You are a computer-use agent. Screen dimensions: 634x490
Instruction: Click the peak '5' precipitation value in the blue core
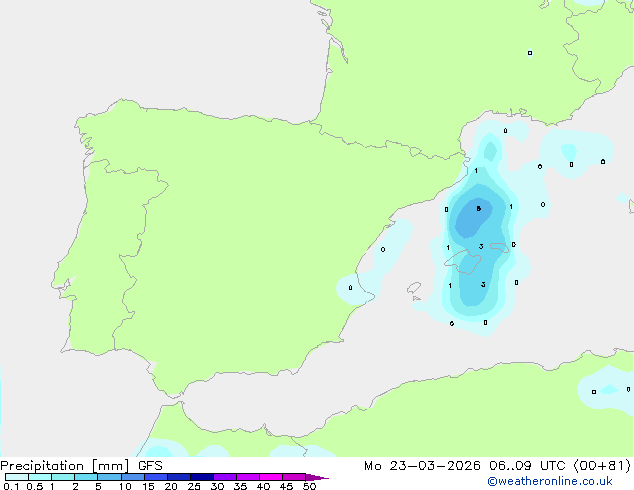(x=479, y=209)
